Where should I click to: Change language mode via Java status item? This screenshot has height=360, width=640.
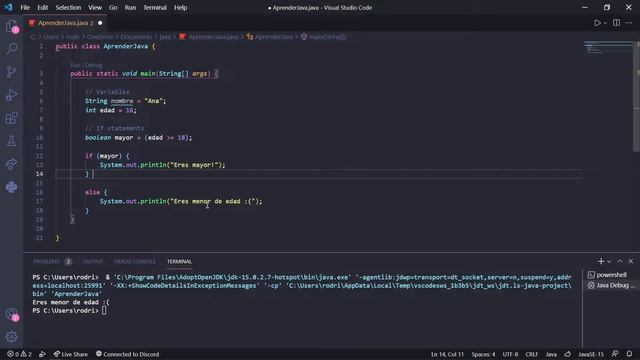551,354
